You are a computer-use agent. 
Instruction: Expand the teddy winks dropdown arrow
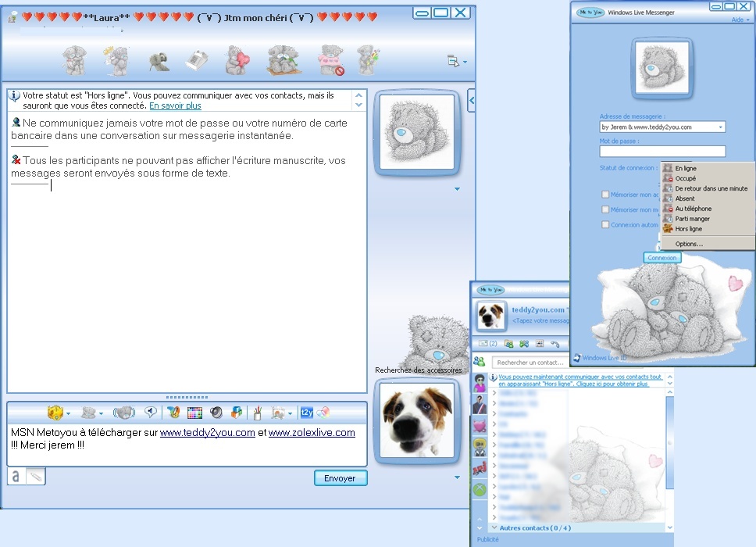101,414
